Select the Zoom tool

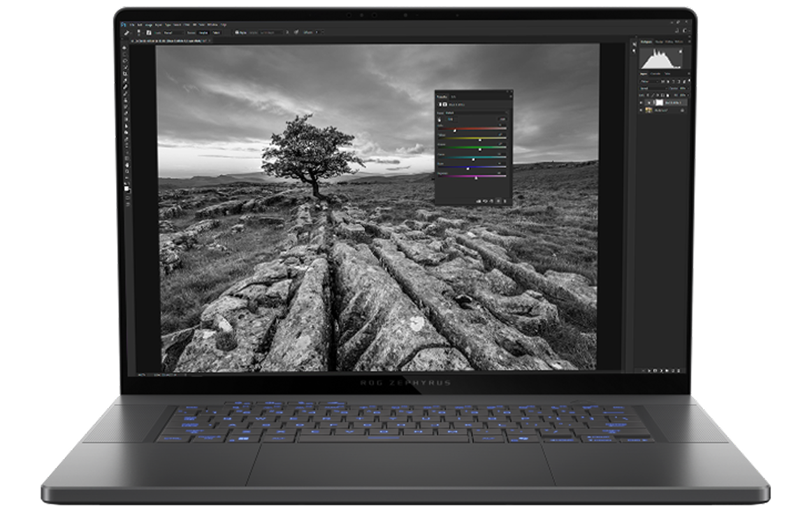pos(125,172)
